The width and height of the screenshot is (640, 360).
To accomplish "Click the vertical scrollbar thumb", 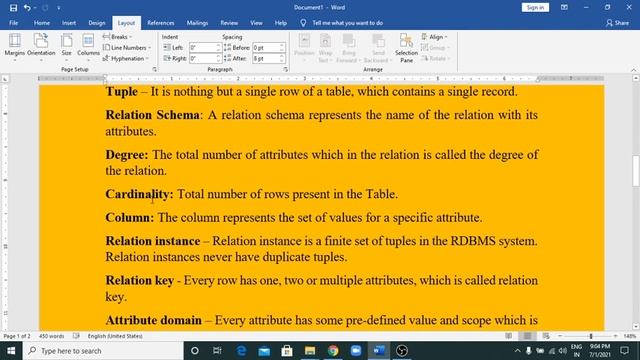I will 636,171.
